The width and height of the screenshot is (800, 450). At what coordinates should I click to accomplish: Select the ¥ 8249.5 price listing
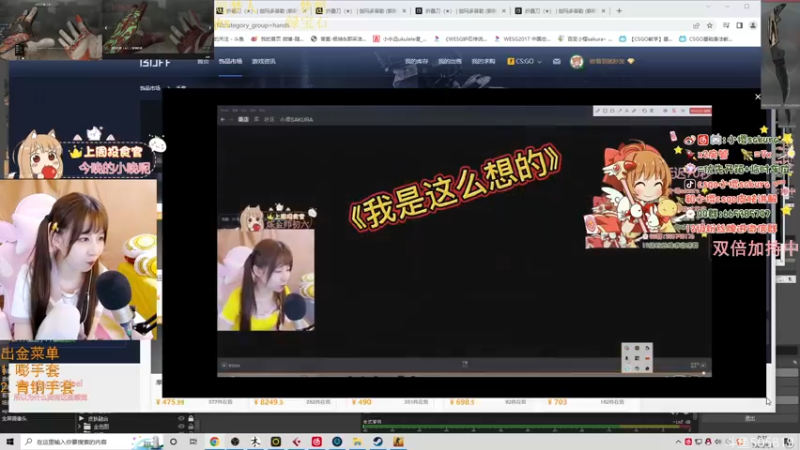coord(268,402)
